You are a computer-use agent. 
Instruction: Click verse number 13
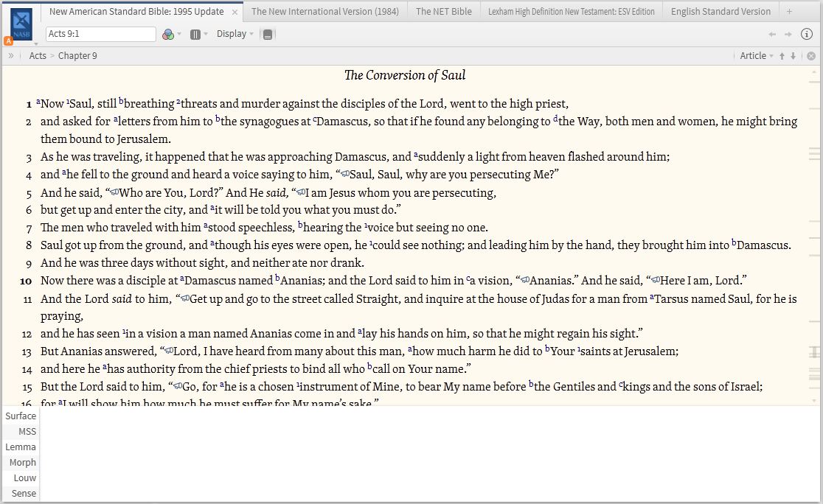pyautogui.click(x=27, y=352)
